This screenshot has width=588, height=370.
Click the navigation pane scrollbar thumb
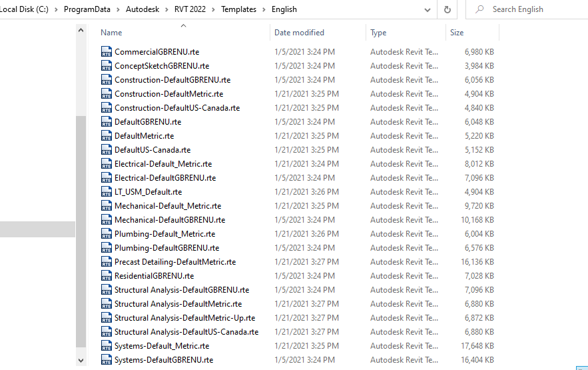pos(81,231)
